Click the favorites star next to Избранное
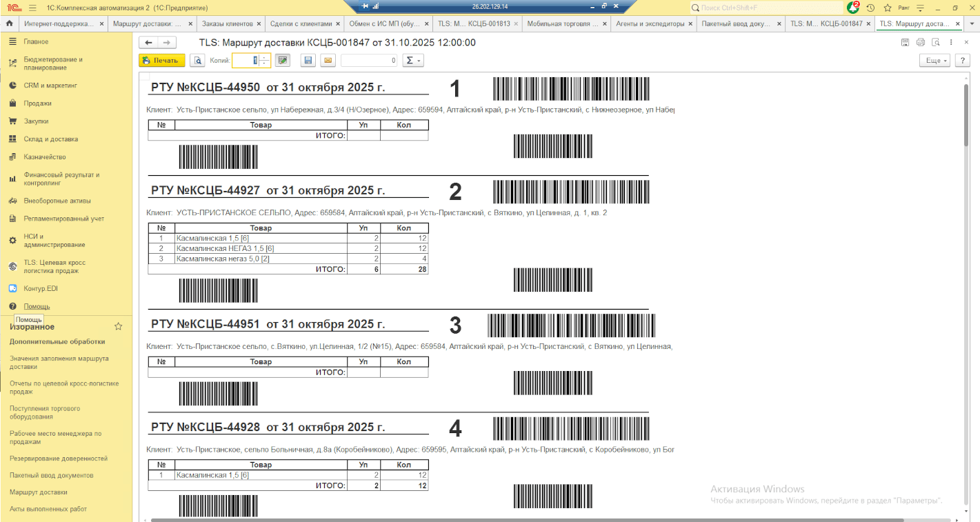Viewport: 980px width, 522px height. [x=118, y=326]
